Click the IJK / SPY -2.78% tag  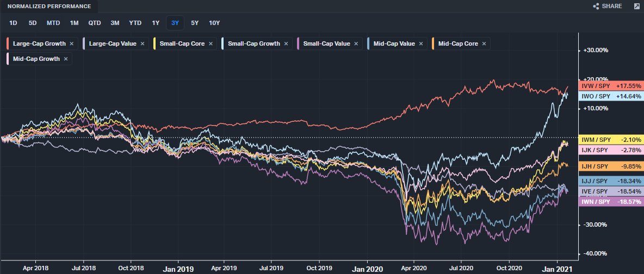611,151
